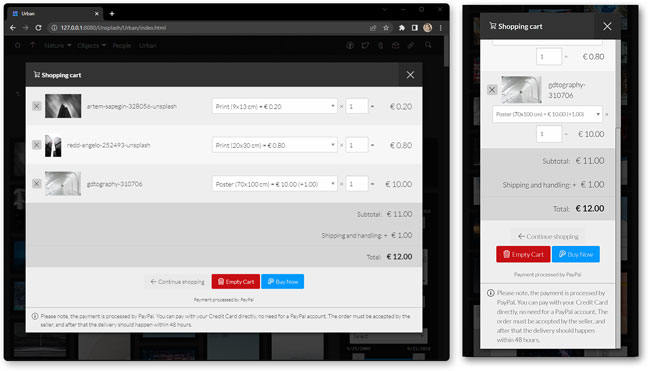The width and height of the screenshot is (649, 371).
Task: Click Continue shopping link in desktop cart
Action: pos(177,282)
